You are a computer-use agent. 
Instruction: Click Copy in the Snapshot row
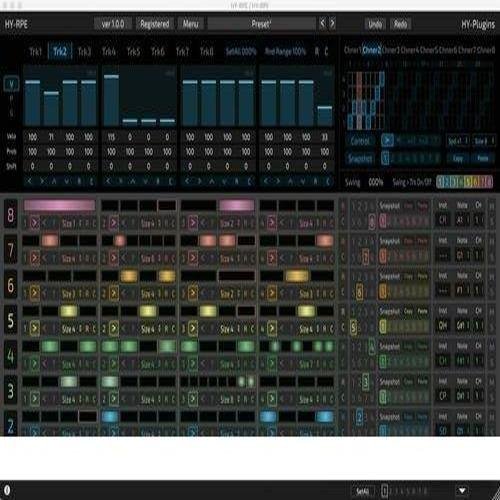(458, 158)
